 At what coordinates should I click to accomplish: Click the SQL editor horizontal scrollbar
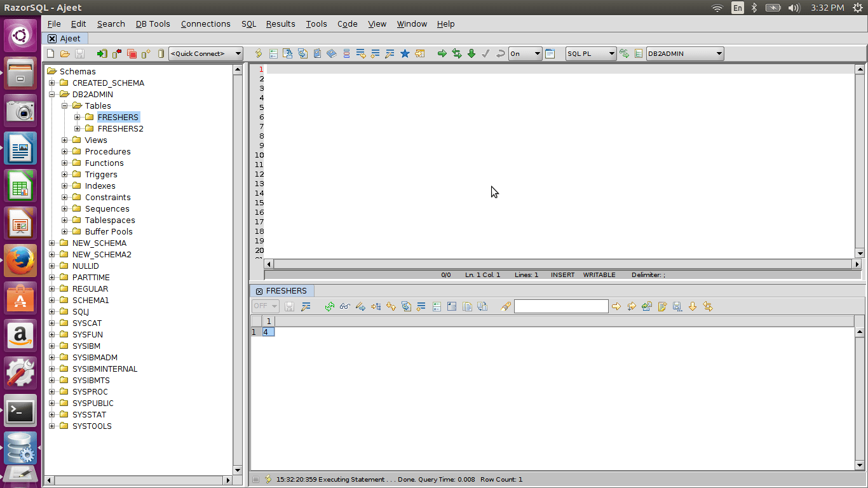563,264
